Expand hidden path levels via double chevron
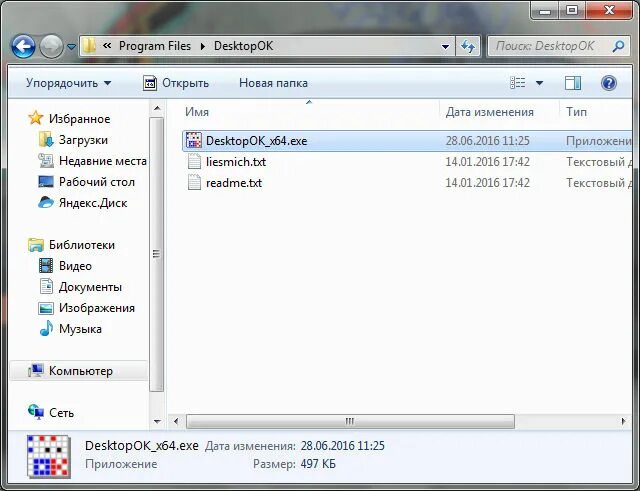This screenshot has width=640, height=491. click(107, 46)
